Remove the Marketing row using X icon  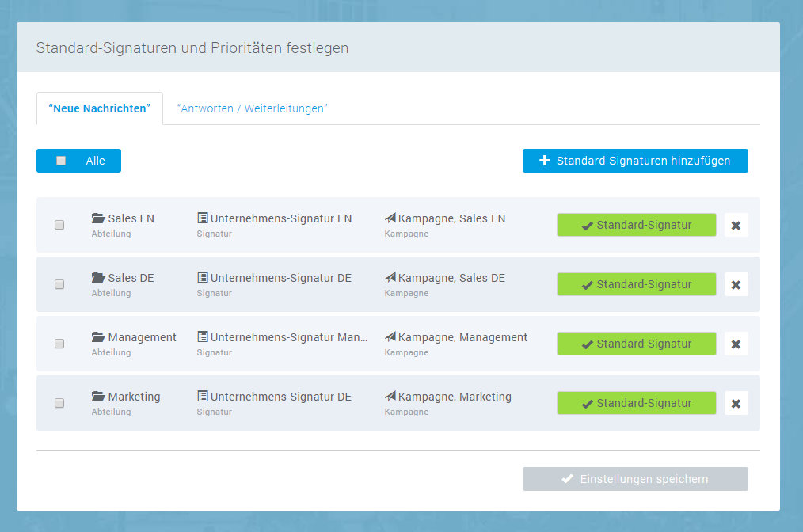point(736,403)
